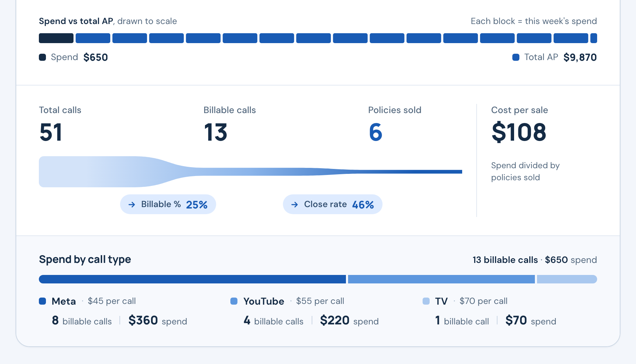
Task: Click '$55 per call' rate
Action: (320, 301)
